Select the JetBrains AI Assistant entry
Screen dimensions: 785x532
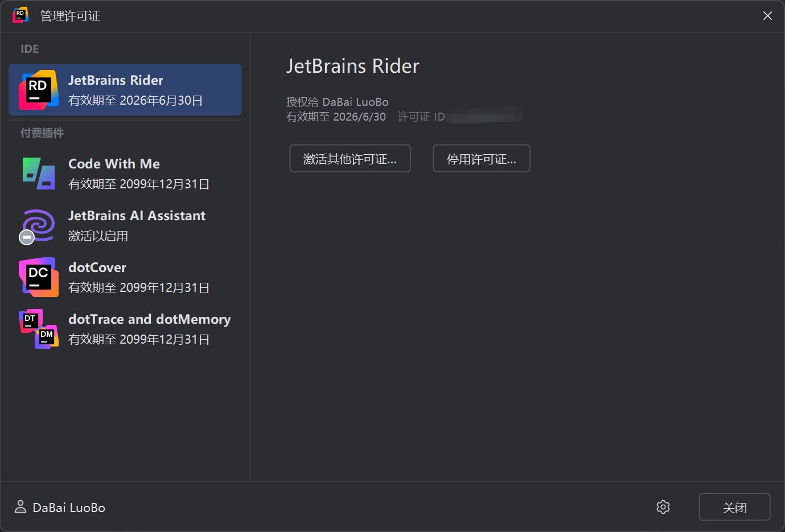(x=125, y=225)
